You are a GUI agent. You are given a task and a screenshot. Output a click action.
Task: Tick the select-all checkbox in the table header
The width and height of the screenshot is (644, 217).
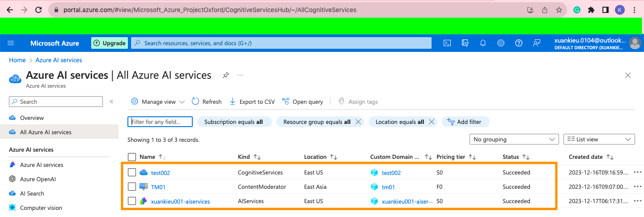coord(132,157)
